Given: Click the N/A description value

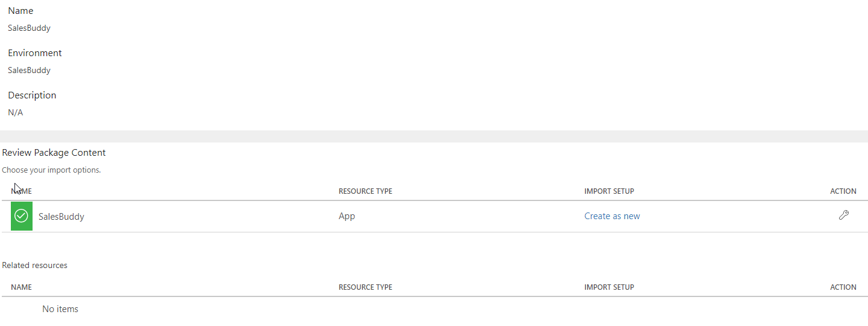Looking at the screenshot, I should point(16,112).
